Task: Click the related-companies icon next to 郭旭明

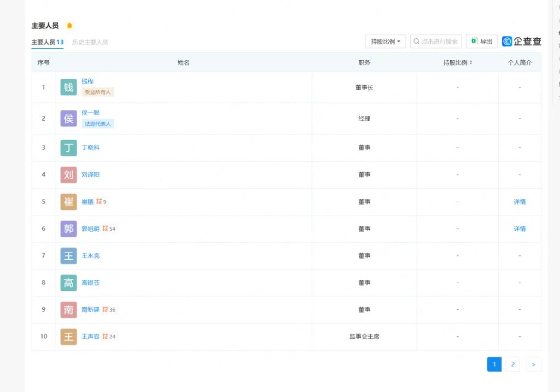Action: (105, 229)
